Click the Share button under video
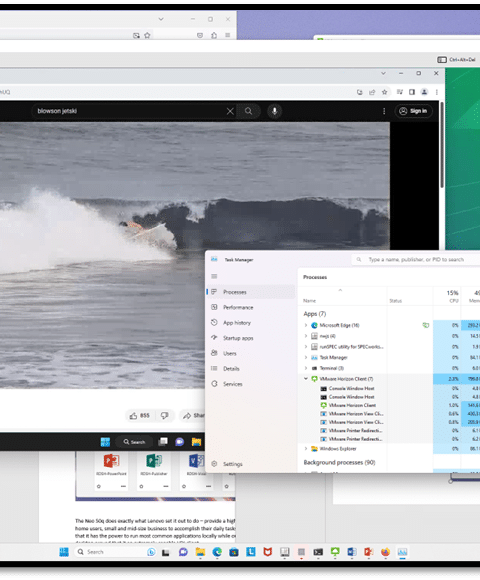Screen dimensions: 480x580 click(x=193, y=416)
